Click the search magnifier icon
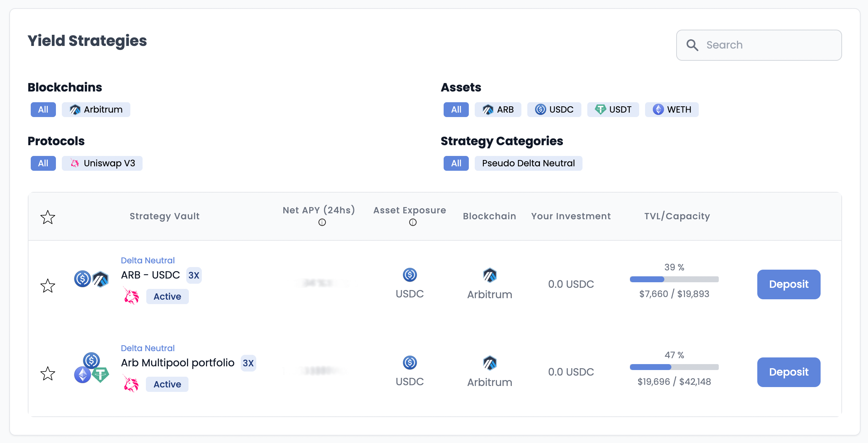This screenshot has height=443, width=868. point(692,45)
